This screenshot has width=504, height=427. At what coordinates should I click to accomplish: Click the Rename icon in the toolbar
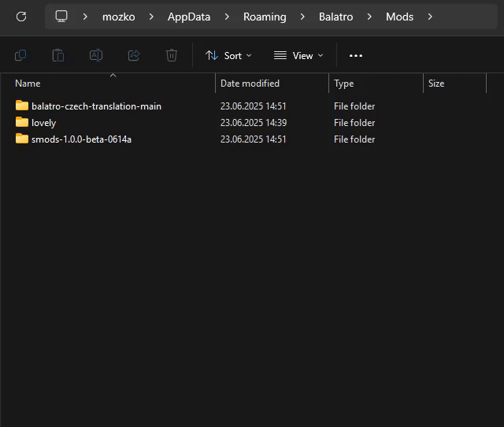[x=96, y=55]
